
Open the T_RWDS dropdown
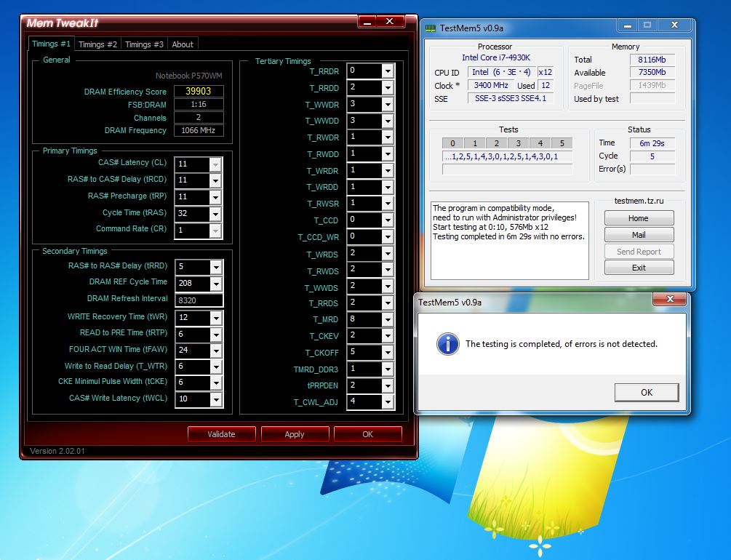(x=388, y=271)
